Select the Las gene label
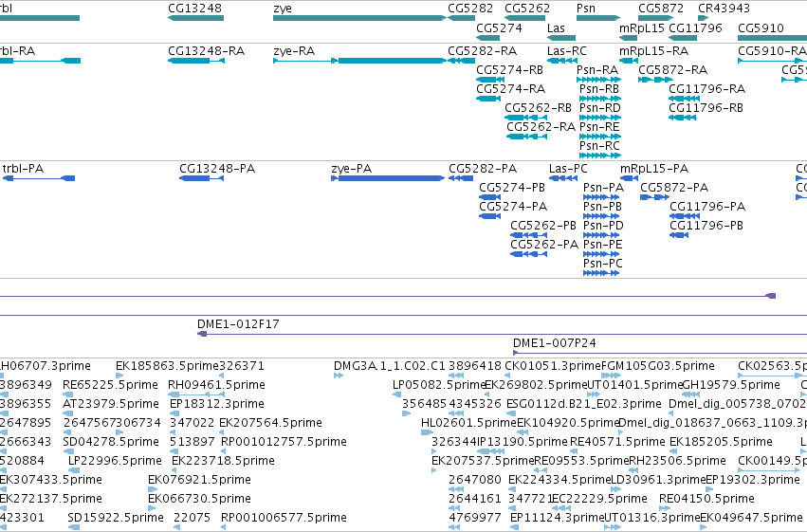Viewport: 807px width, 532px height. 556,28
